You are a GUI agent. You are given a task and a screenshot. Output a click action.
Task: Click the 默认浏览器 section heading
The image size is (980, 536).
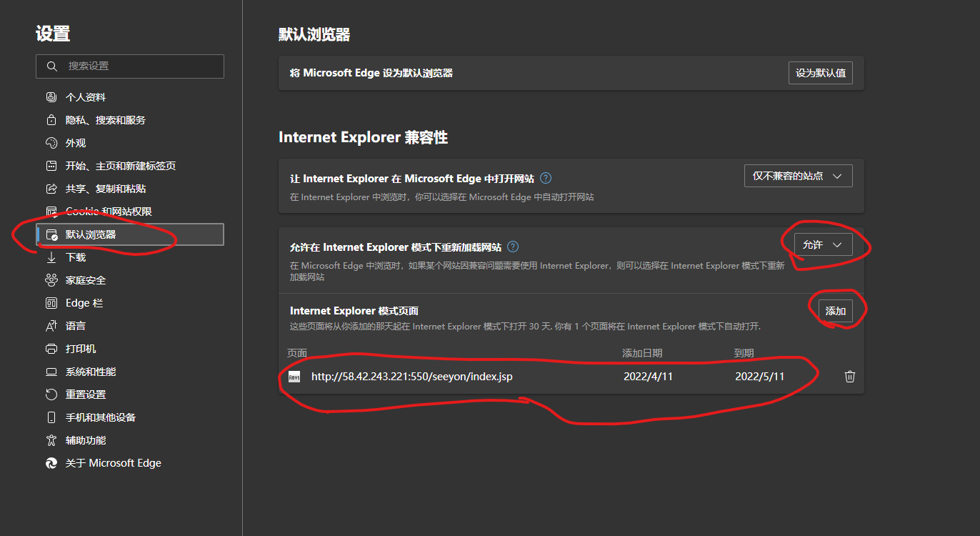click(314, 35)
